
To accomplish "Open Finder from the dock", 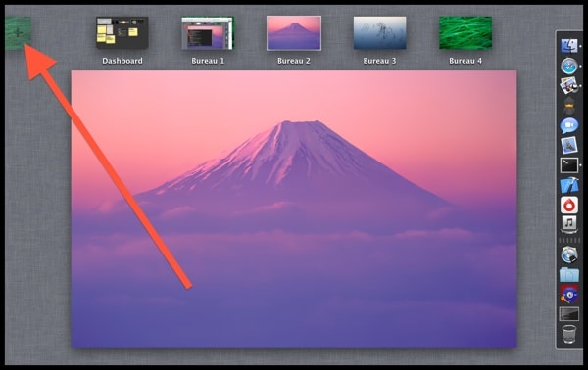I will click(568, 46).
